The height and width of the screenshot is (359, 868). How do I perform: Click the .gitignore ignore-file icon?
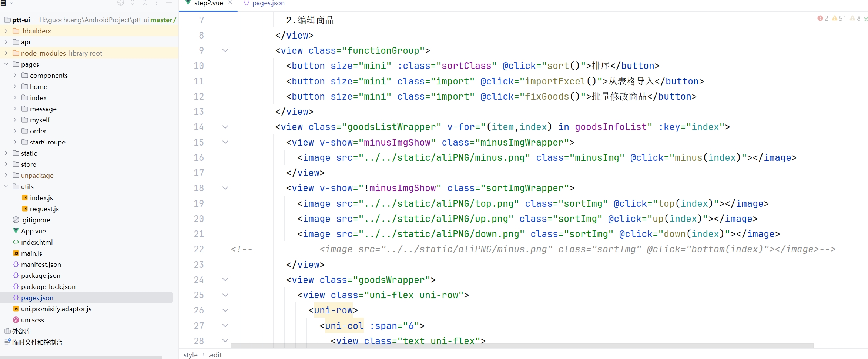click(x=16, y=220)
